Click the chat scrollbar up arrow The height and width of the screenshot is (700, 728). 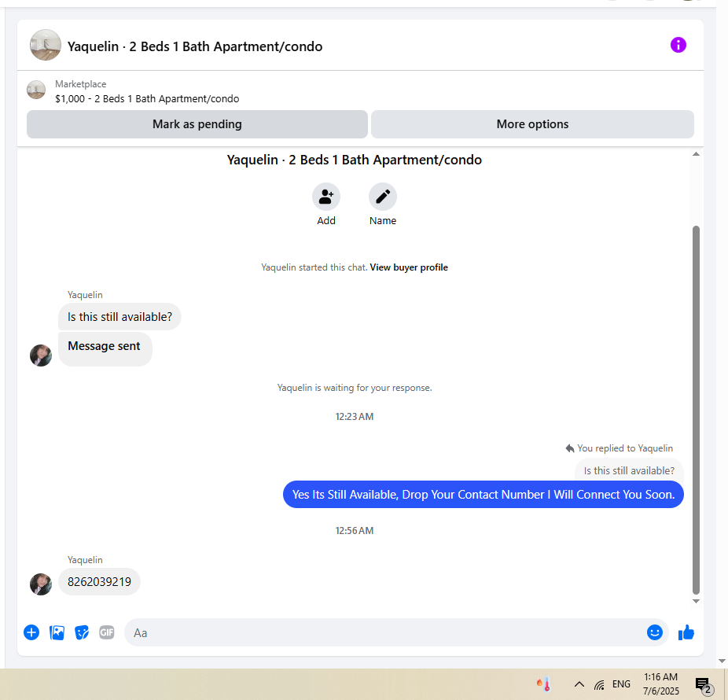[x=696, y=153]
